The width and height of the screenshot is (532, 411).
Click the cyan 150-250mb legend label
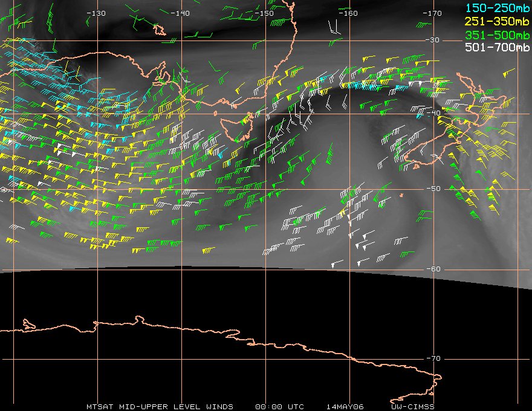click(x=497, y=8)
